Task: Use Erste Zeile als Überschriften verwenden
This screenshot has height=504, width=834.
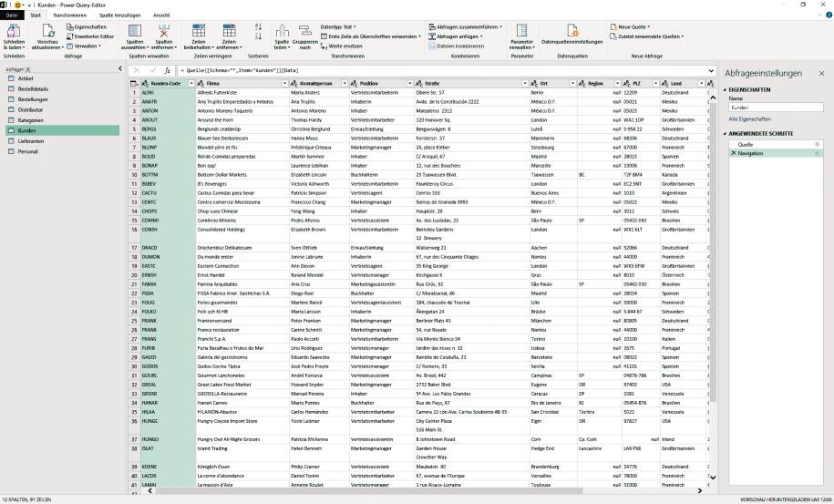Action: pos(370,36)
